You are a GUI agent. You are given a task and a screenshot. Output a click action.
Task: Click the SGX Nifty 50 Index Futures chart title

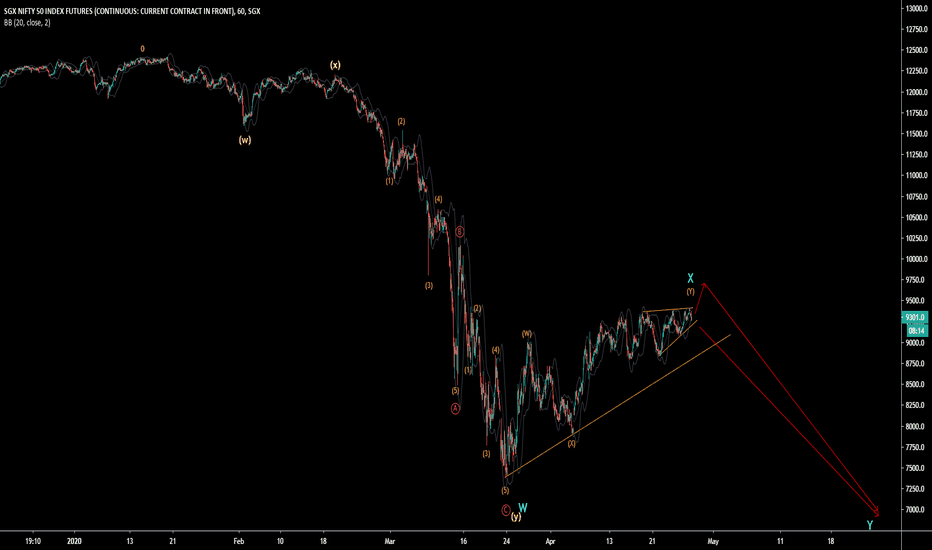131,11
